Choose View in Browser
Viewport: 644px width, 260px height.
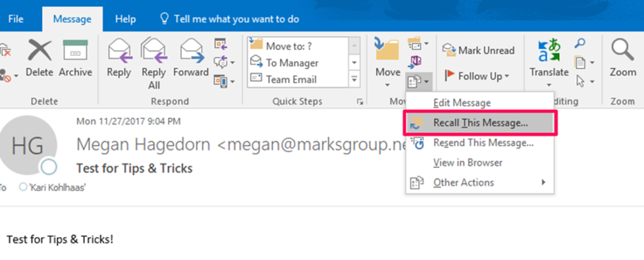480,162
